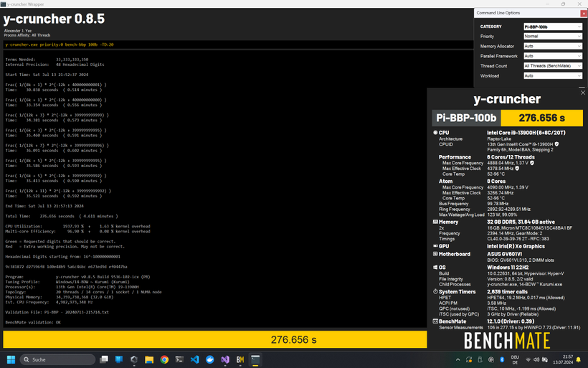
Task: Switch to BenchMate via its BM taskbar icon
Action: point(240,359)
